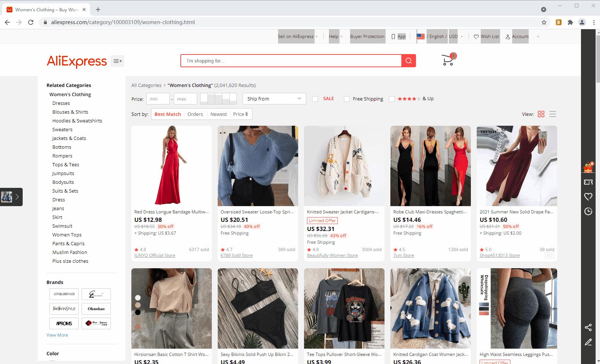The width and height of the screenshot is (600, 364).
Task: Open the shopping cart icon
Action: click(449, 60)
